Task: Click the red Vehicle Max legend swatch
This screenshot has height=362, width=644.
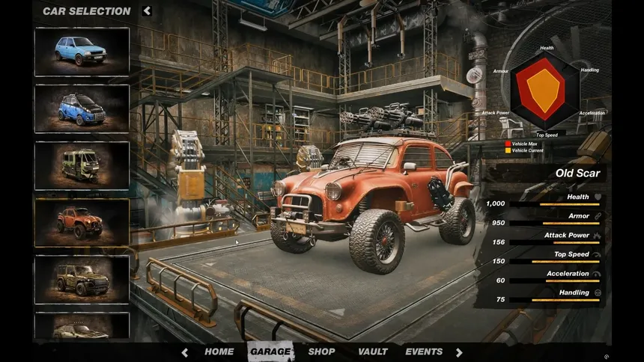Action: 508,144
